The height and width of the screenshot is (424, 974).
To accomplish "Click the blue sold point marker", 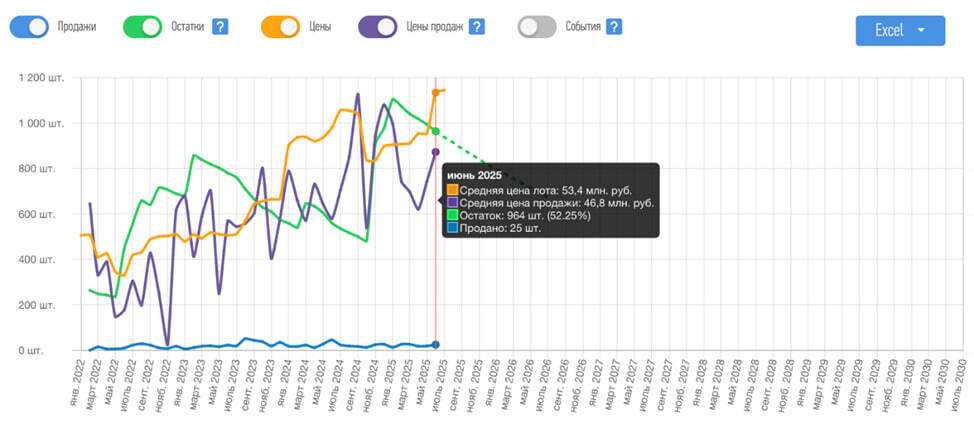I will click(436, 345).
